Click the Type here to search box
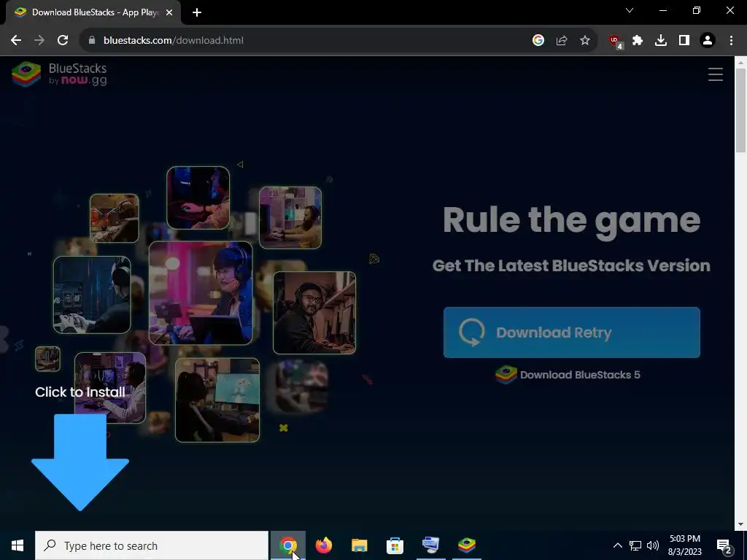747x560 pixels. point(152,545)
